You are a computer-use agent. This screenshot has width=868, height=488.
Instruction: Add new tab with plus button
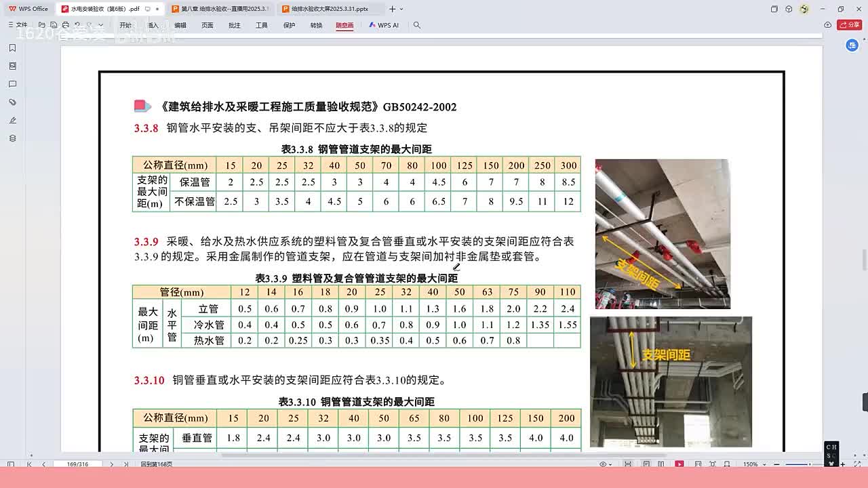coord(392,9)
